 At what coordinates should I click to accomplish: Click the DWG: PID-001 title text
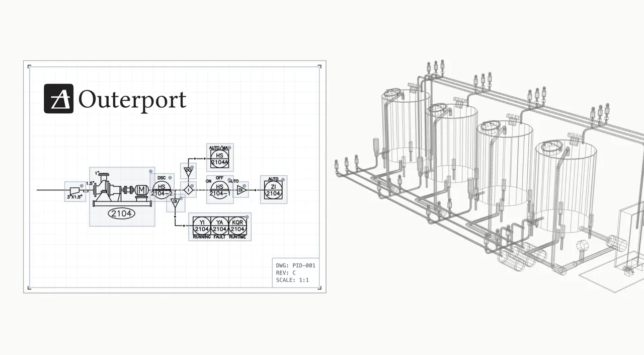pyautogui.click(x=296, y=265)
